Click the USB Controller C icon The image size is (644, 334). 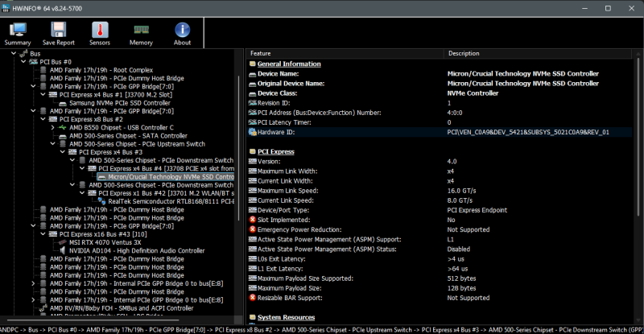pos(63,127)
